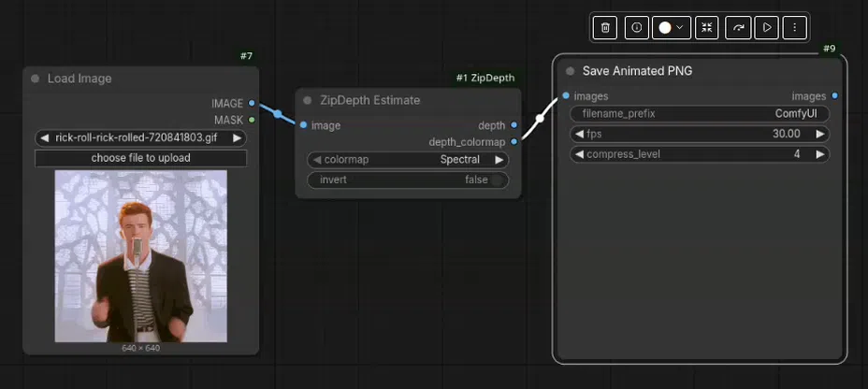868x389 pixels.
Task: Increase fps value with right arrow
Action: [820, 134]
